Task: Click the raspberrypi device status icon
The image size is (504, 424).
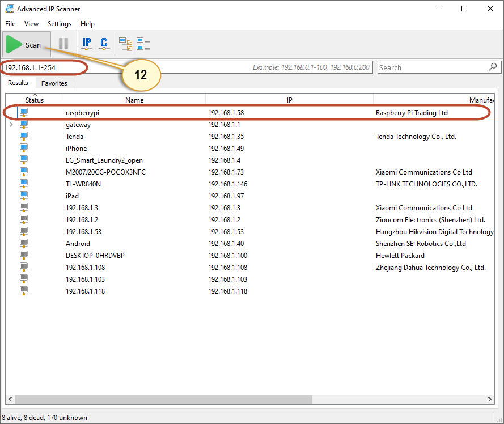Action: pos(24,113)
